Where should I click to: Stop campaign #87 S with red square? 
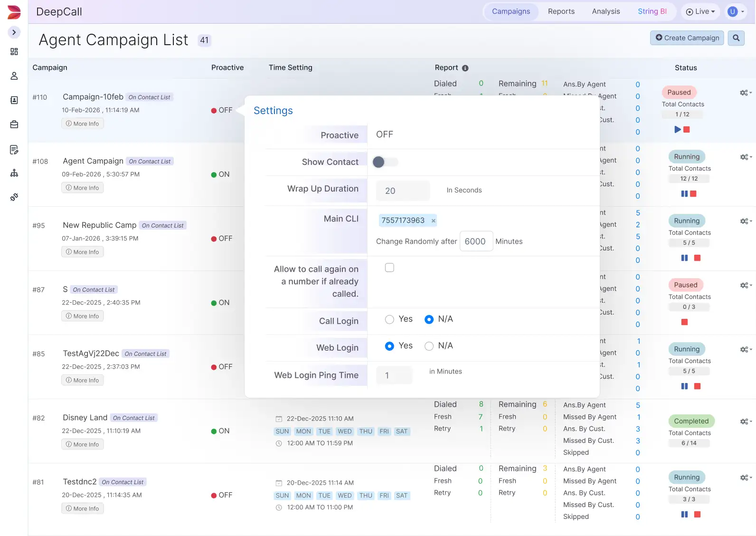[684, 322]
